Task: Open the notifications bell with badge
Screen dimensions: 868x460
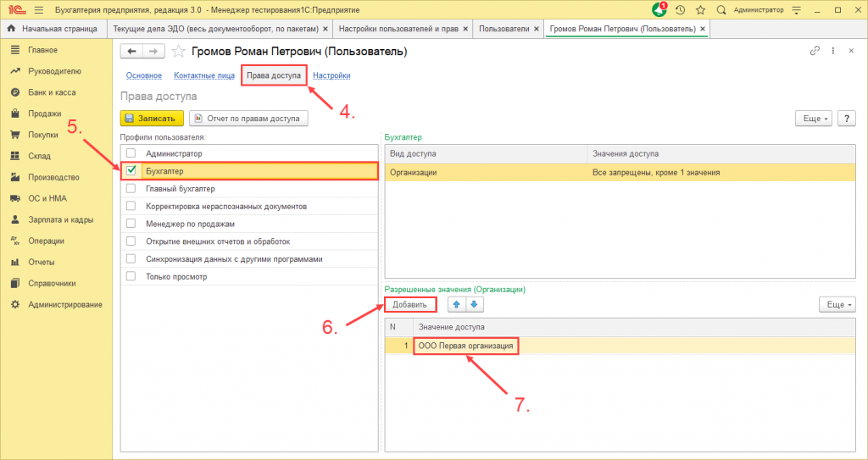Action: pos(659,9)
